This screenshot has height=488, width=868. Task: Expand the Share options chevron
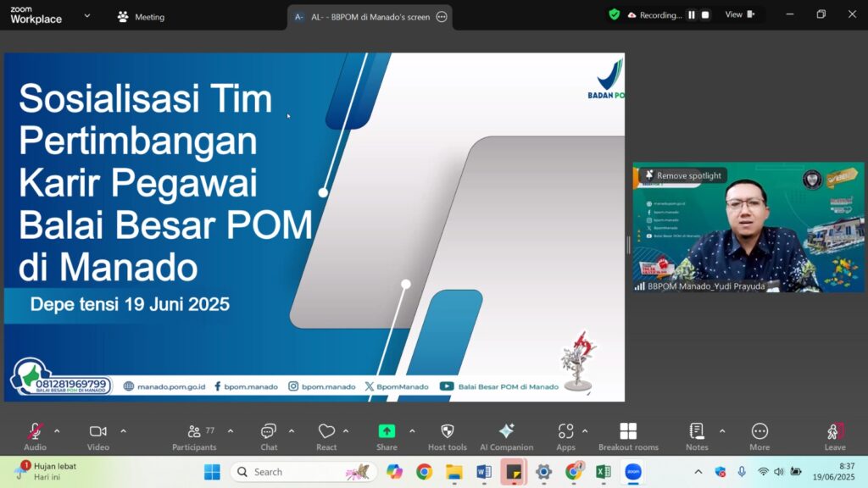point(412,431)
